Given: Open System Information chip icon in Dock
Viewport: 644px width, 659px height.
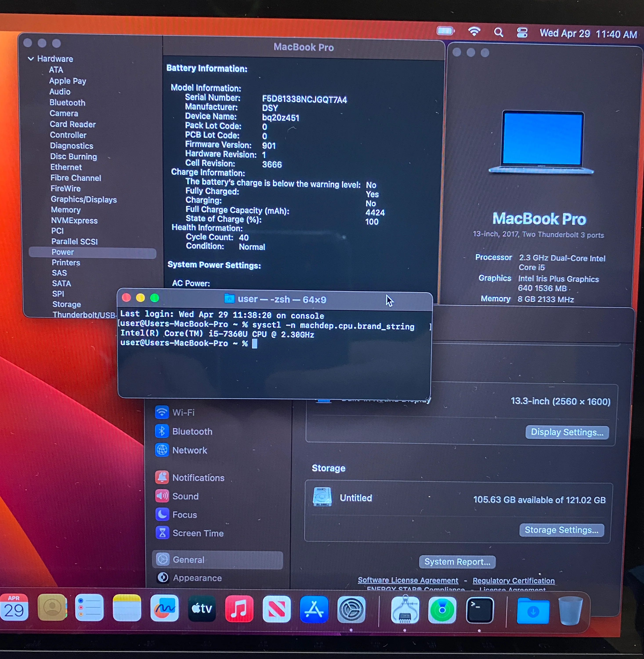Looking at the screenshot, I should (405, 610).
